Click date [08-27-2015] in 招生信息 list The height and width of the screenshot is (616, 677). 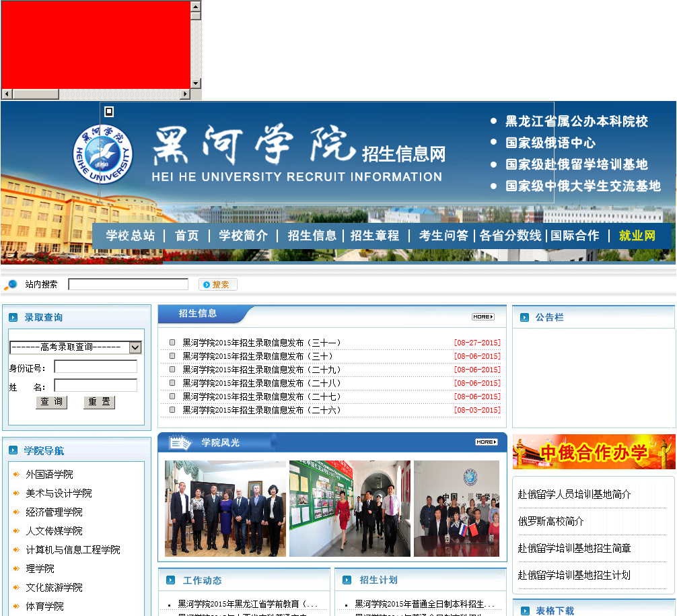(477, 343)
